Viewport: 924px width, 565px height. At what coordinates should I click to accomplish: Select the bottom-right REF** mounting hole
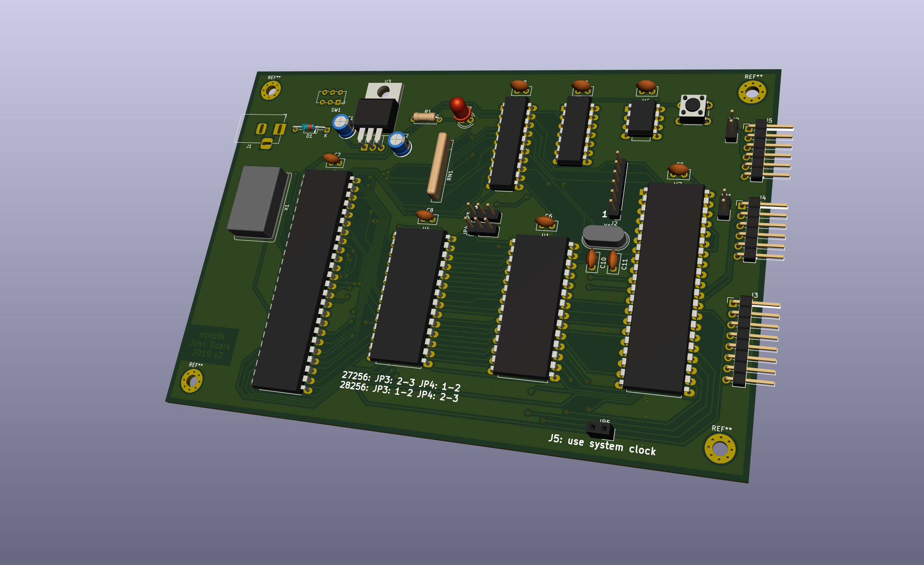point(720,448)
